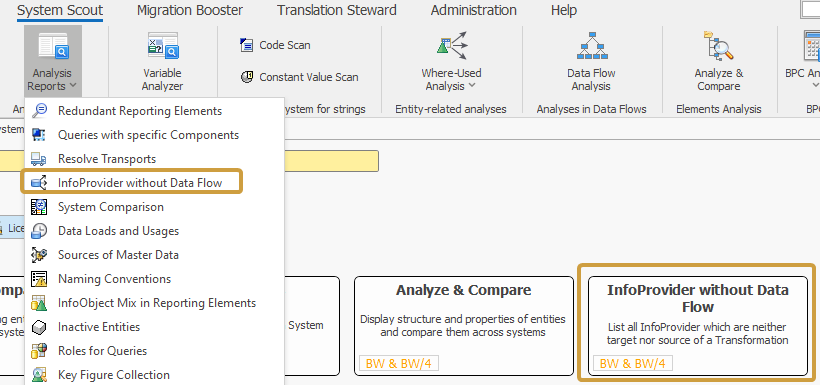Click the Data Loads and Usages icon

click(x=39, y=231)
